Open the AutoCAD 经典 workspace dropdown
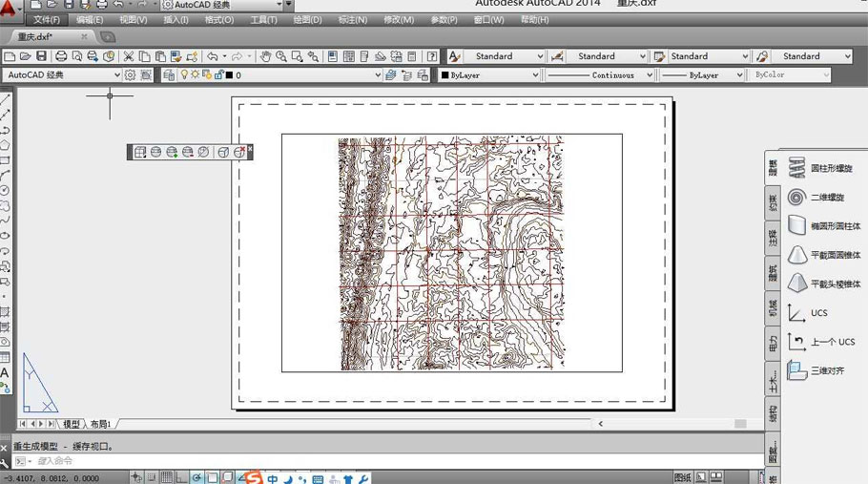This screenshot has width=868, height=484. 62,74
